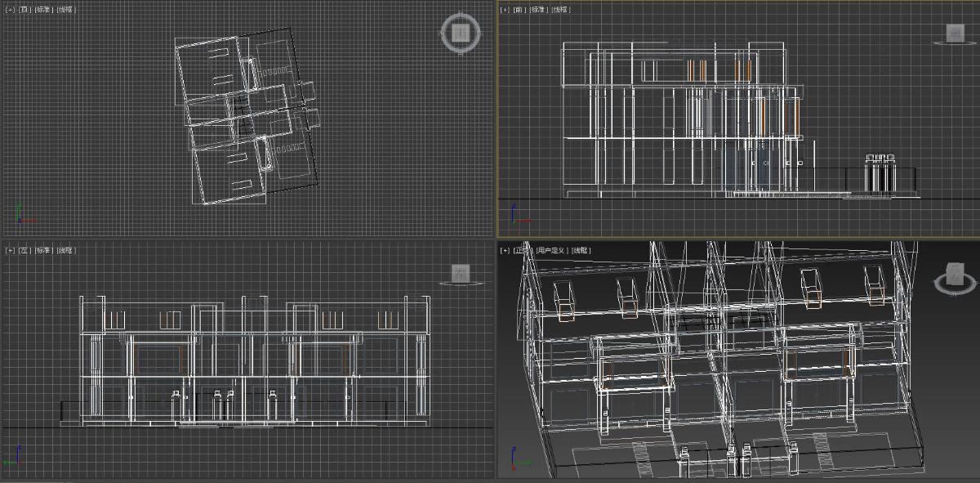
Task: Click the ViewCube in the Left viewport
Action: pos(461,273)
